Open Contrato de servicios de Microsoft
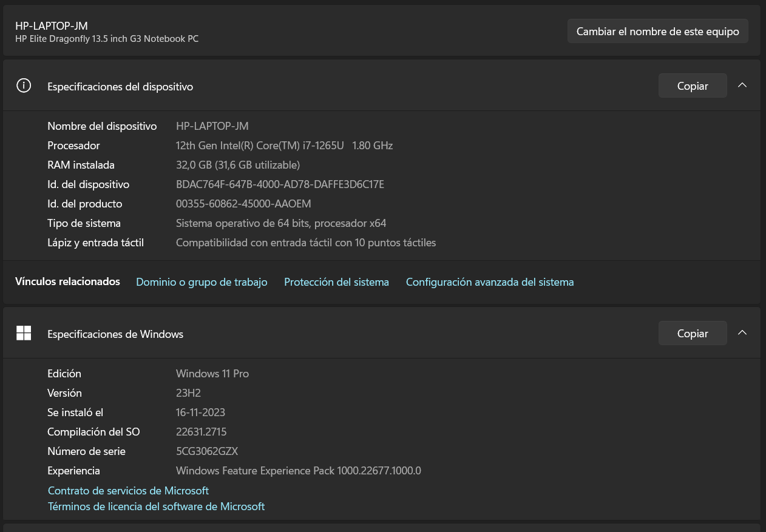Image resolution: width=766 pixels, height=532 pixels. click(x=128, y=491)
